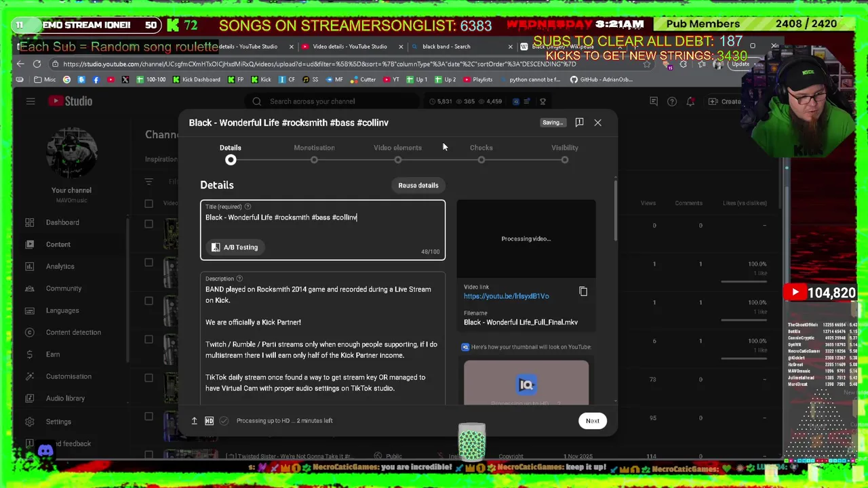Viewport: 868px width, 488px height.
Task: Go to the Monetisation step
Action: tap(314, 154)
